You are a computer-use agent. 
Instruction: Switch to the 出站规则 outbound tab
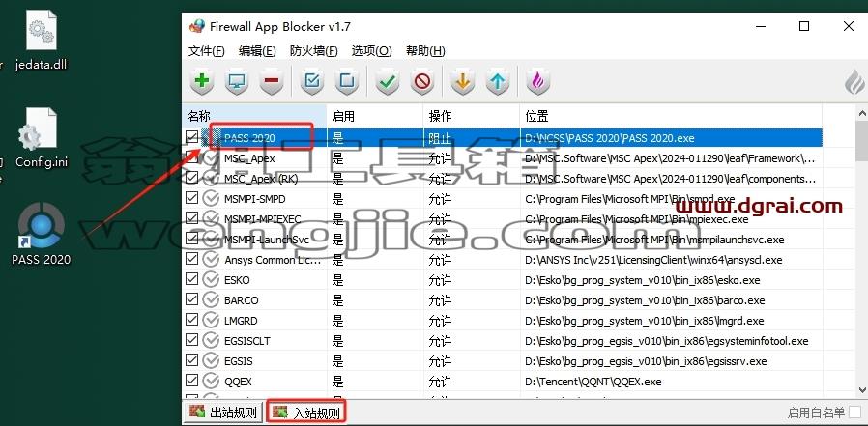(223, 412)
